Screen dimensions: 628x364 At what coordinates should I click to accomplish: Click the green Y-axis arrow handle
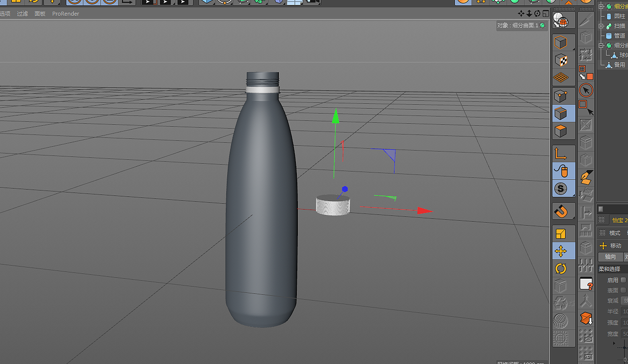336,116
